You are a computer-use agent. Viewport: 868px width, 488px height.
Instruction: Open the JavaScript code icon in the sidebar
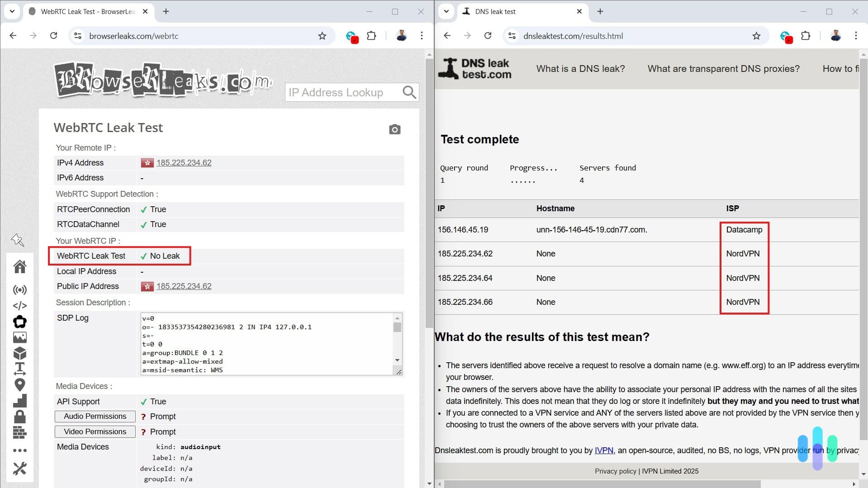click(x=20, y=305)
